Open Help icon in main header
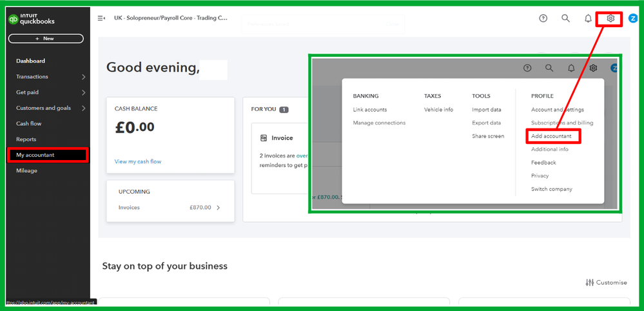The image size is (644, 311). point(543,19)
